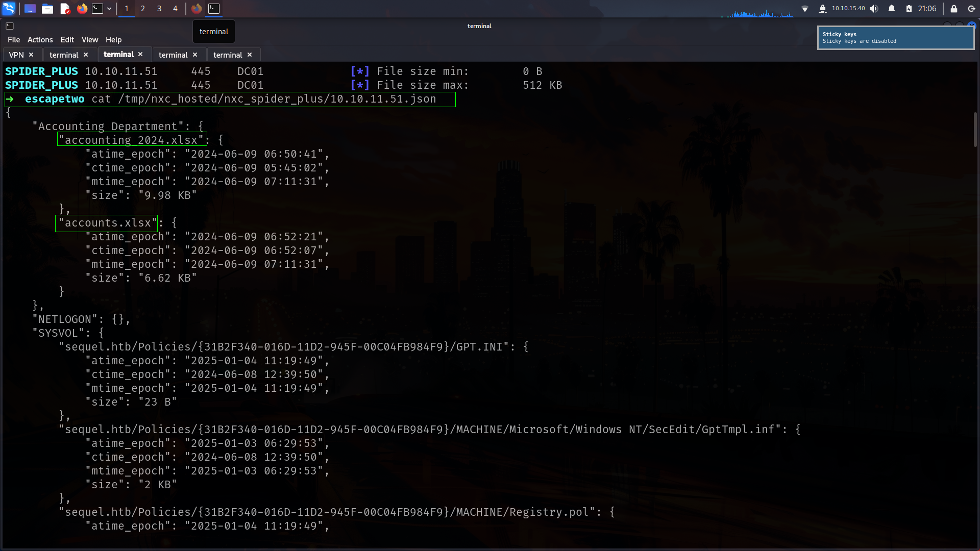Expand the terminal launcher dropdown arrow
Screen dimensions: 980x551
109,9
